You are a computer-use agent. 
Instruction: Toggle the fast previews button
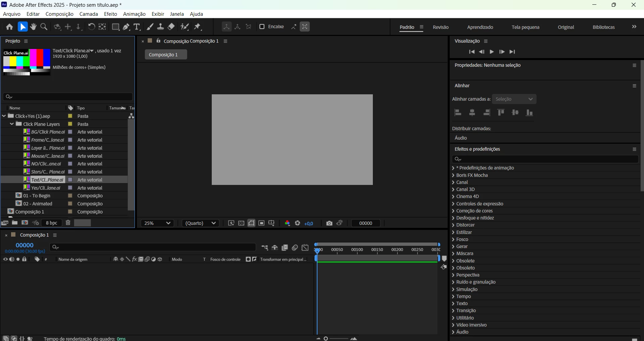click(x=231, y=224)
